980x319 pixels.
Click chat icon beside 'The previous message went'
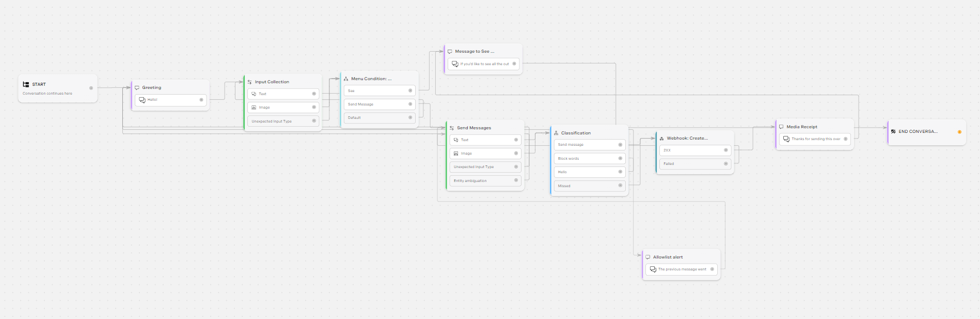(x=653, y=269)
